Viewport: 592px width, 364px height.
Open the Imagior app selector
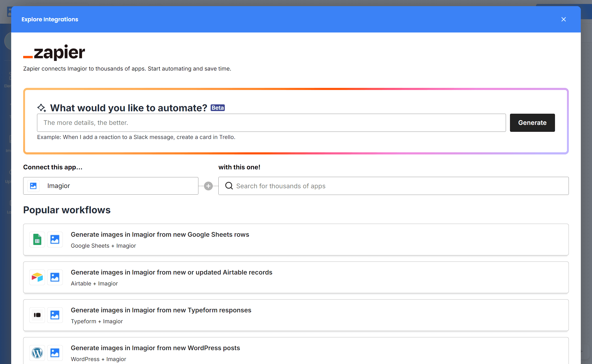pyautogui.click(x=111, y=186)
